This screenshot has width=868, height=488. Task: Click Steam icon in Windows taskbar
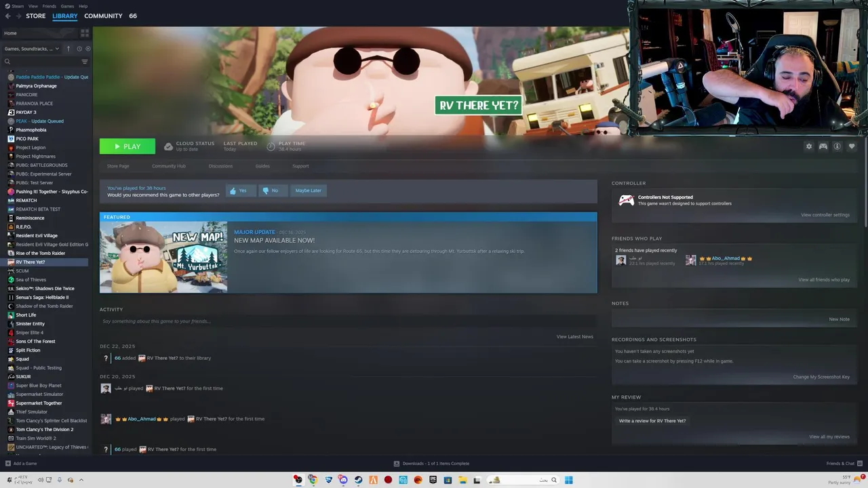[358, 480]
